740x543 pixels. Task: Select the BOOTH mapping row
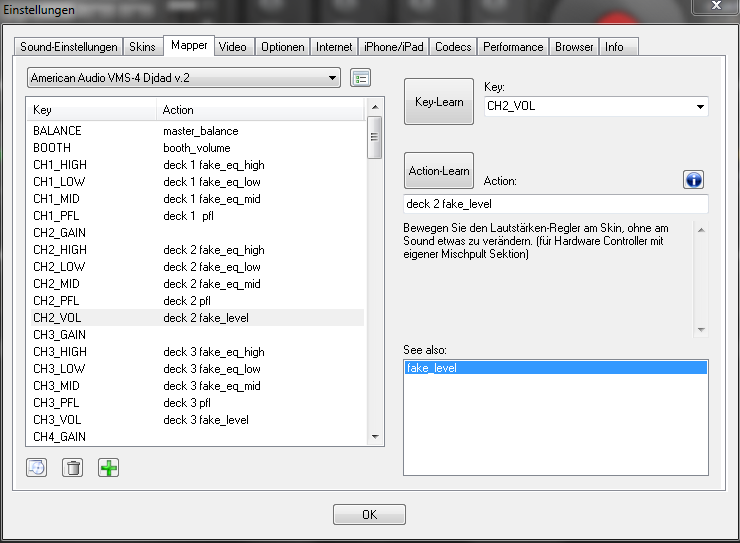coord(197,148)
